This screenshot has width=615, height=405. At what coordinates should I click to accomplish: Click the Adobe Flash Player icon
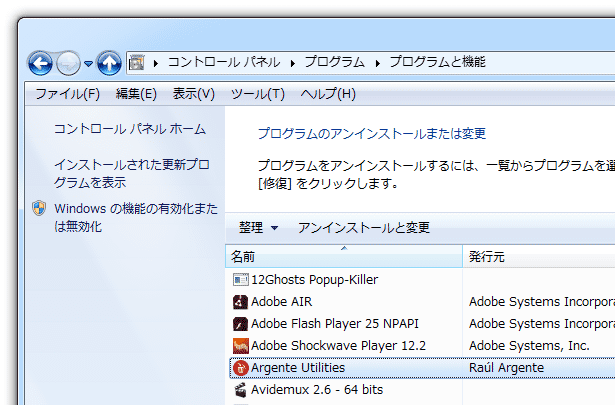pyautogui.click(x=240, y=324)
